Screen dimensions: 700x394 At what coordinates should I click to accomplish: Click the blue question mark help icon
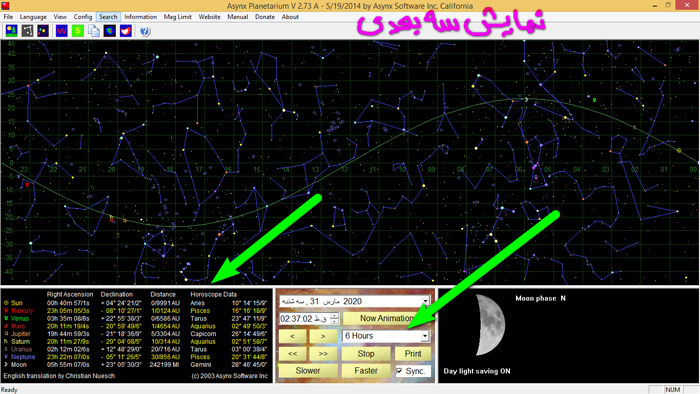point(145,31)
